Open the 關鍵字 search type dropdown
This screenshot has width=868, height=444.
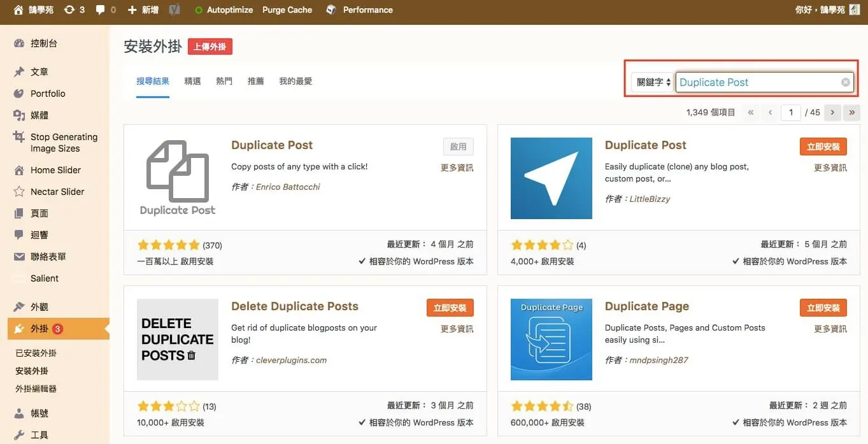tap(654, 82)
